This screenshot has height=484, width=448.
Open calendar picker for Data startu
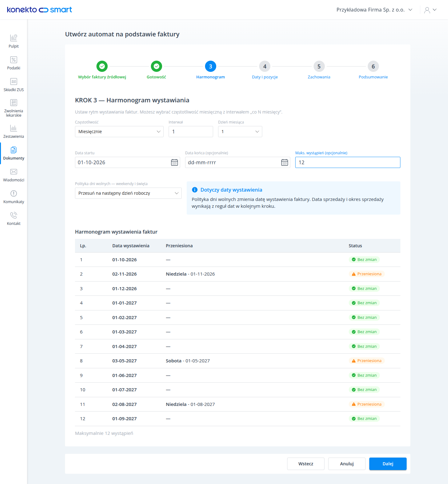pos(175,162)
